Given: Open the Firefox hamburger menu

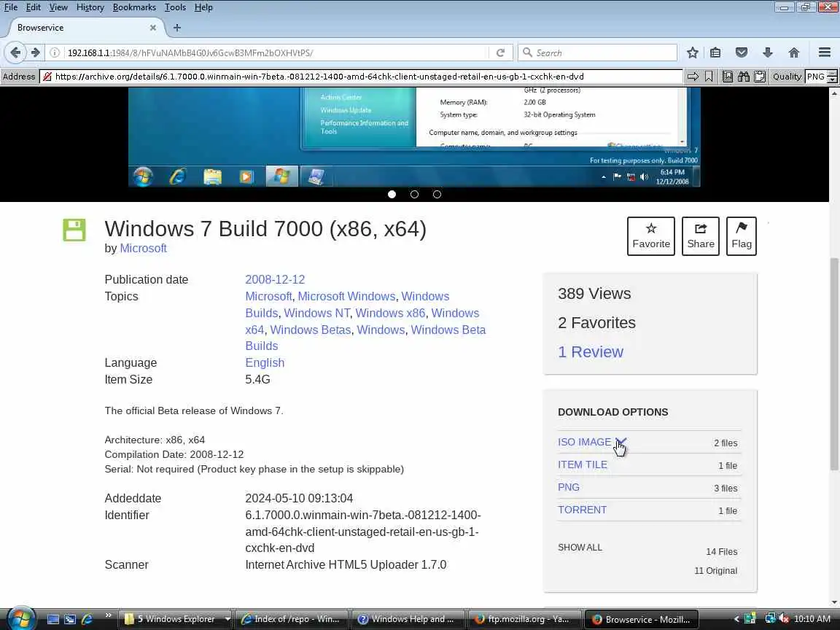Looking at the screenshot, I should [825, 52].
